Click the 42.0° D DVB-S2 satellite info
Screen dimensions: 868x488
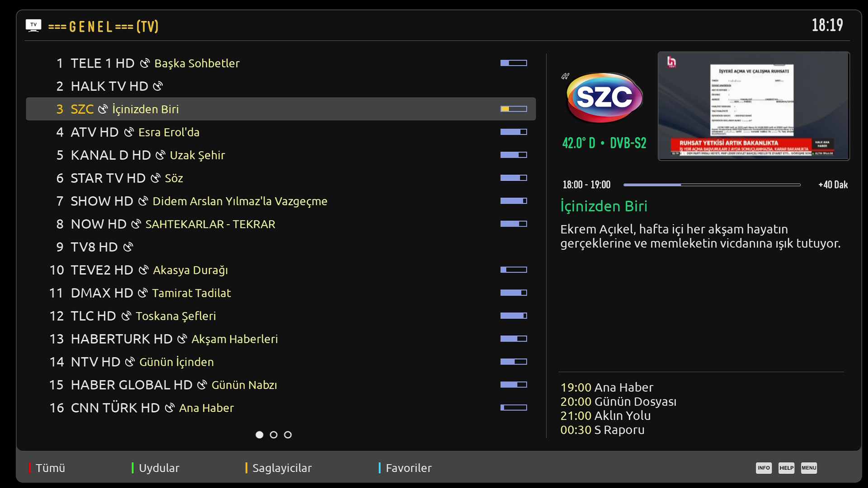point(604,143)
